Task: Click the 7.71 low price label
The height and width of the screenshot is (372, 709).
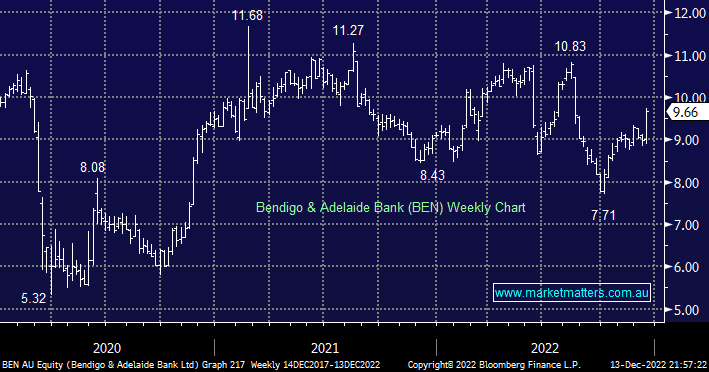Action: click(x=603, y=216)
